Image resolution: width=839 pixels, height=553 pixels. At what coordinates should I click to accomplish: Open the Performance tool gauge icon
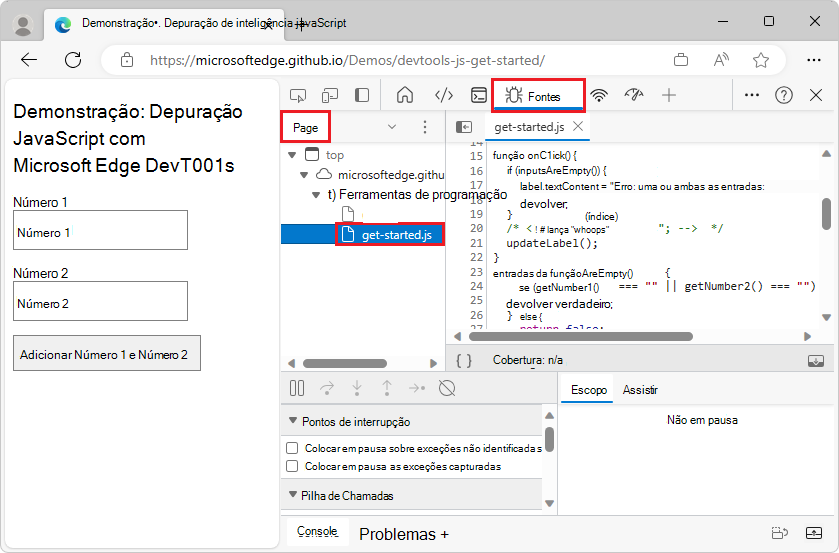(x=633, y=96)
